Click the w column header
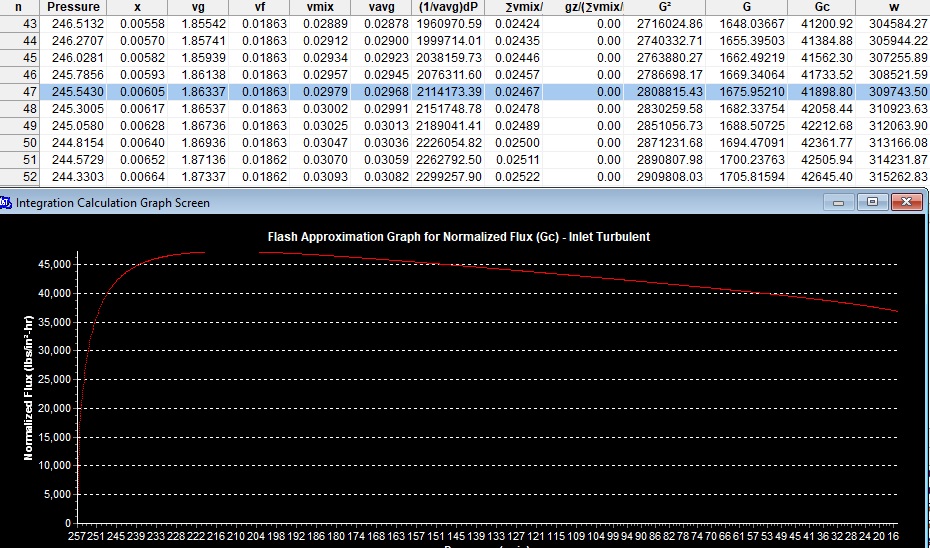The image size is (930, 548). point(893,8)
